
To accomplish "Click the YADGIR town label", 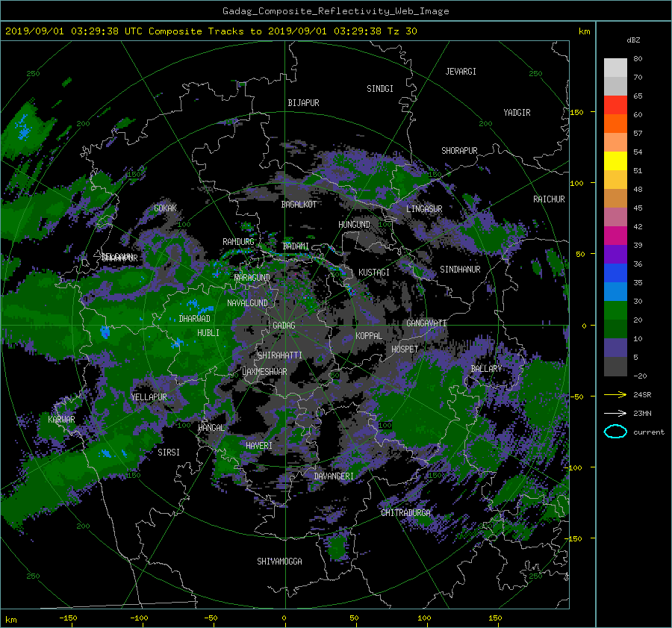I will (517, 113).
